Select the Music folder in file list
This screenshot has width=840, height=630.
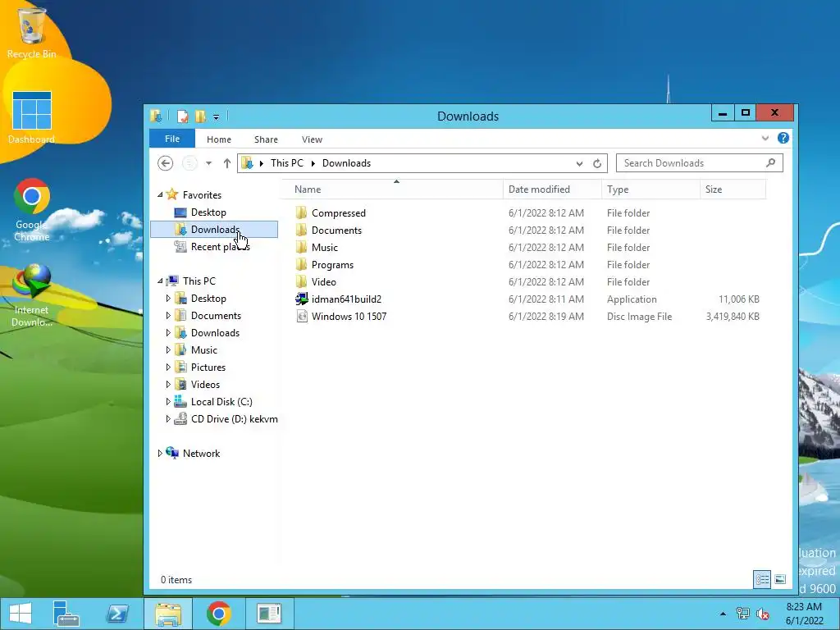(x=325, y=248)
